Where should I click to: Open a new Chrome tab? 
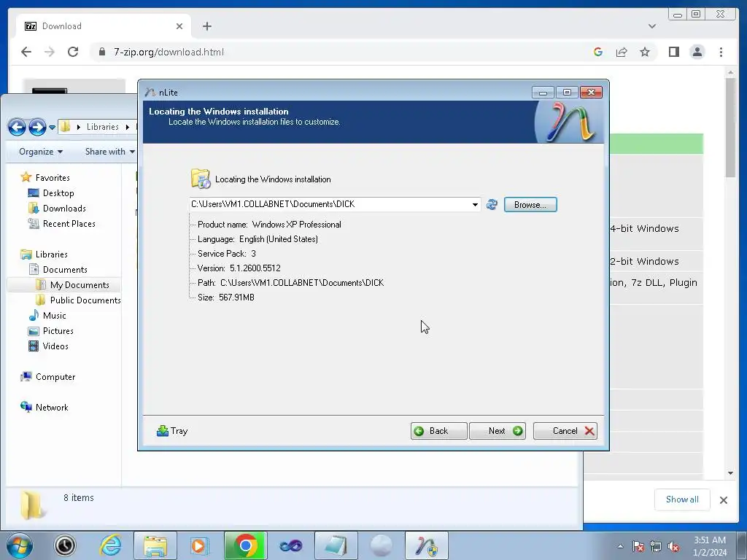pos(206,26)
